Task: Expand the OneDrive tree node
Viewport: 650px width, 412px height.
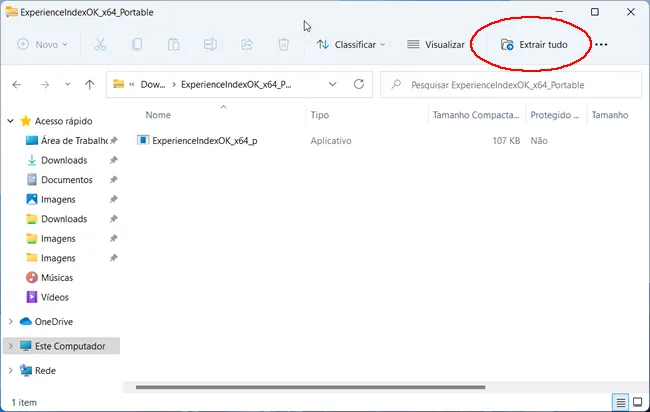Action: [10, 322]
